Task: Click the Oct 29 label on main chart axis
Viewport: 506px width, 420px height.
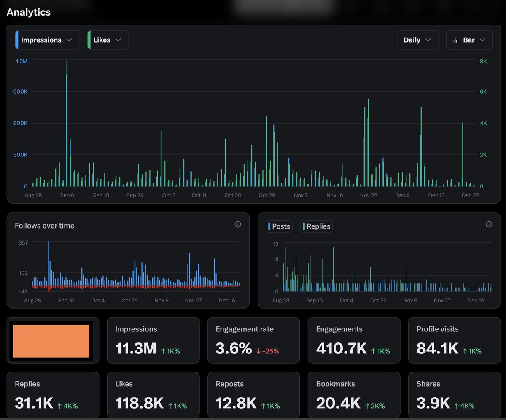Action: click(267, 195)
